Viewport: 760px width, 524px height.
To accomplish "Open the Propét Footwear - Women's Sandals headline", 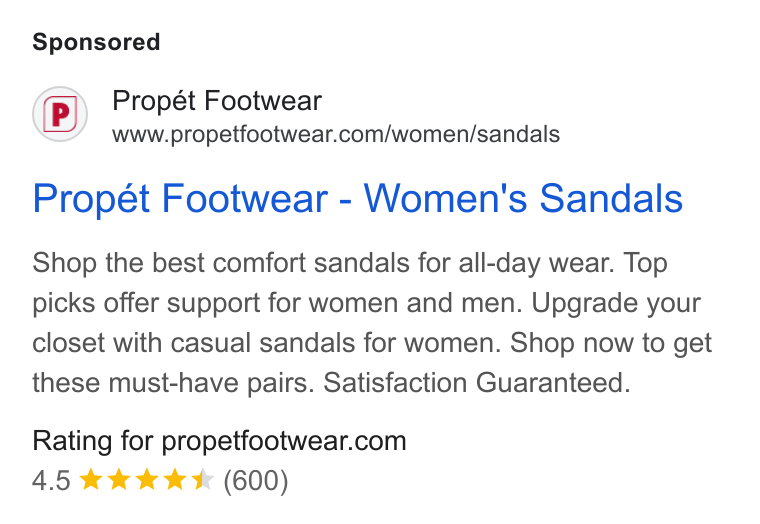I will coord(358,199).
